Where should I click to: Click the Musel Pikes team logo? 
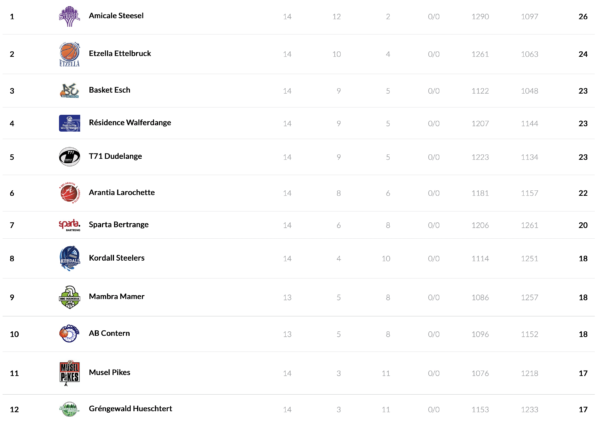click(69, 372)
